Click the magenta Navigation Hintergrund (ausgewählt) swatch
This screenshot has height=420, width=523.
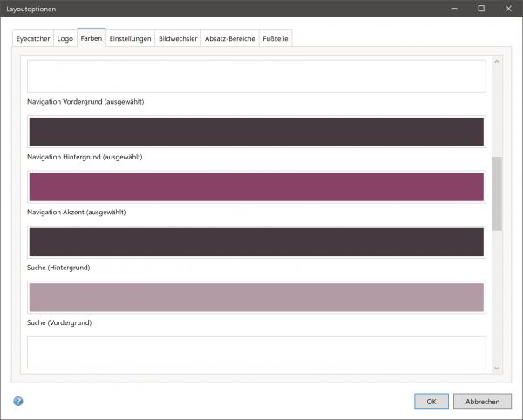(255, 187)
